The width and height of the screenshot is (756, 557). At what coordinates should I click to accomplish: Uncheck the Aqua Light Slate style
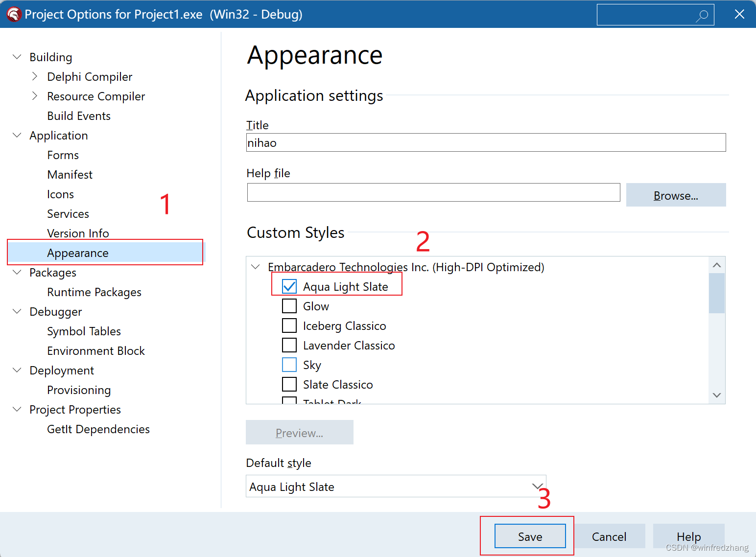(289, 286)
